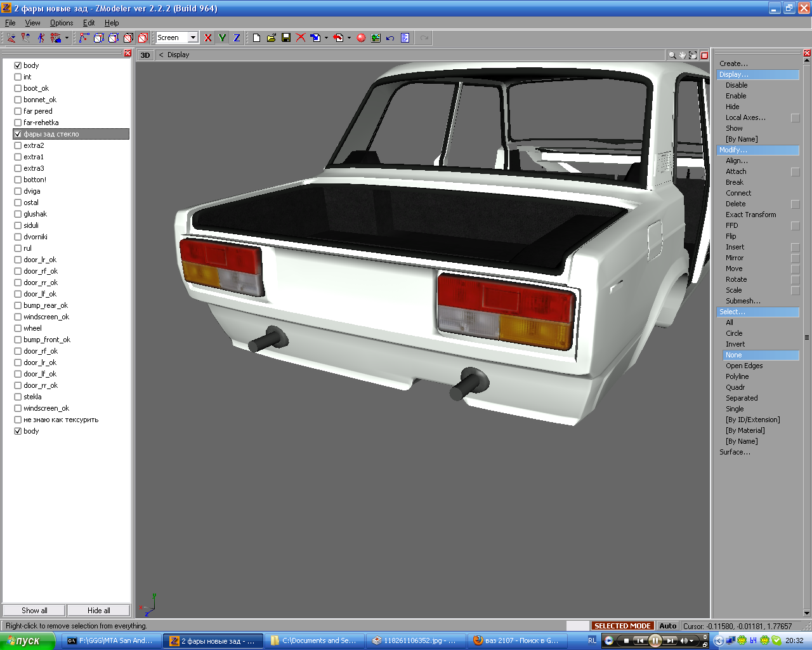
Task: Toggle the X axis constraint button
Action: [x=207, y=38]
